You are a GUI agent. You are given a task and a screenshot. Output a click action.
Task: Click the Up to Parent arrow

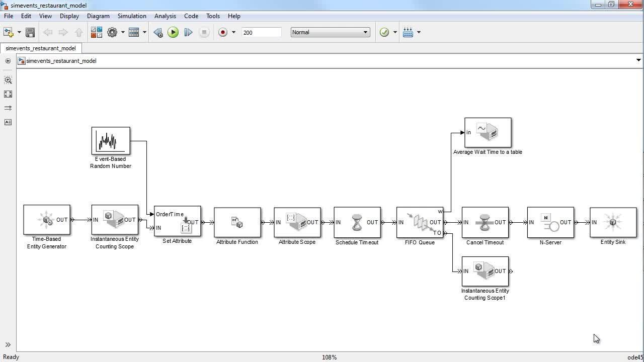[x=78, y=32]
